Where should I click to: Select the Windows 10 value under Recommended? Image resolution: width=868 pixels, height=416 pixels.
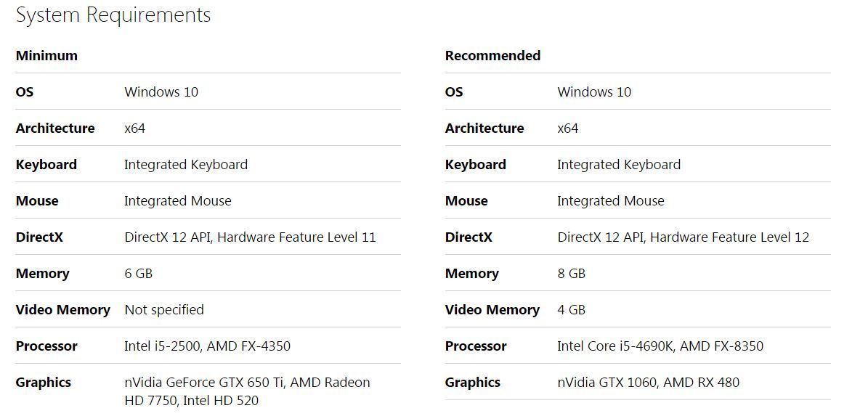(594, 92)
